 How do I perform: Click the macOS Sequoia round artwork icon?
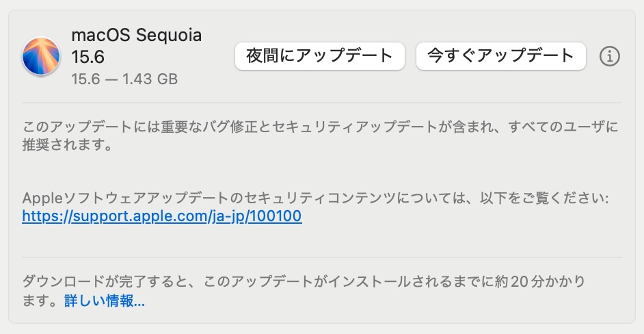click(41, 56)
